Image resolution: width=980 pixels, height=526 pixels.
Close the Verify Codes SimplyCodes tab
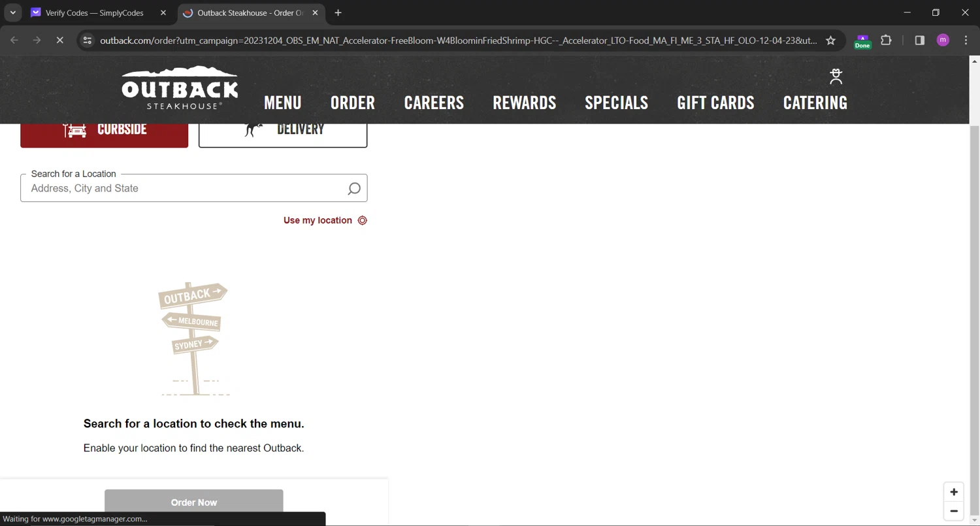[163, 12]
